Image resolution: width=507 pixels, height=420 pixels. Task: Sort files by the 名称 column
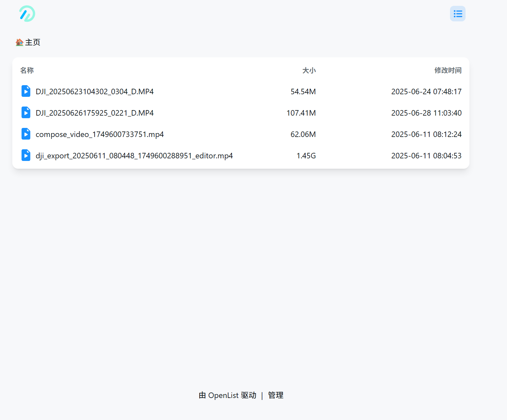27,70
